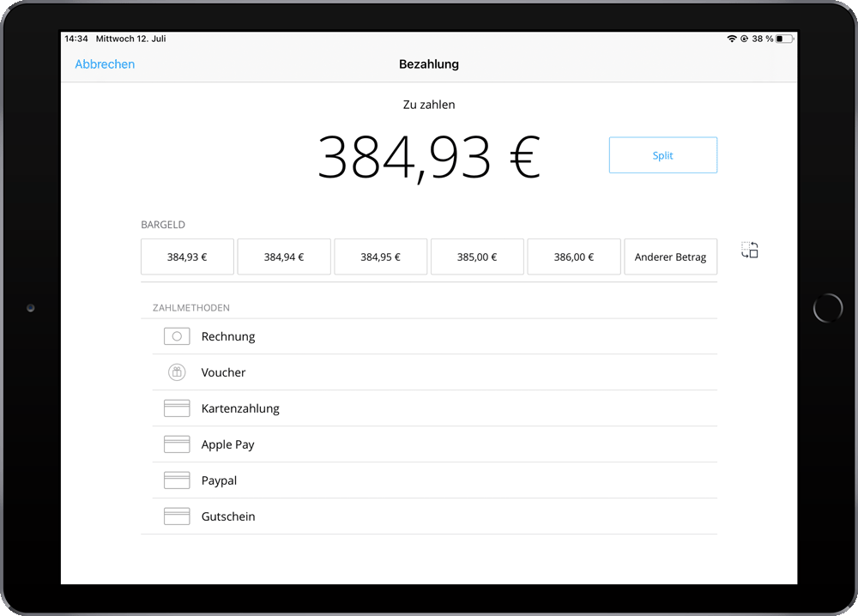Viewport: 858px width, 616px height.
Task: Tap the rotation lock status icon
Action: [744, 39]
